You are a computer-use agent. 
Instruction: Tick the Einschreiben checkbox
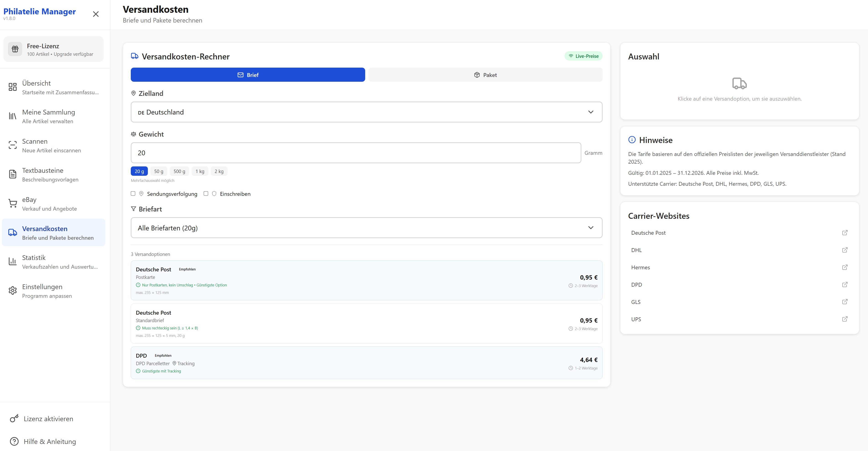(206, 194)
